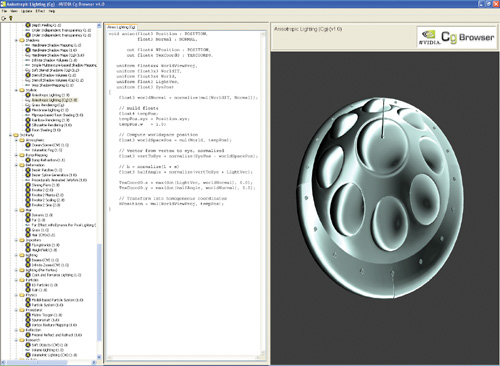Select Procedurally Animated Jellyfish entry

coord(59,180)
